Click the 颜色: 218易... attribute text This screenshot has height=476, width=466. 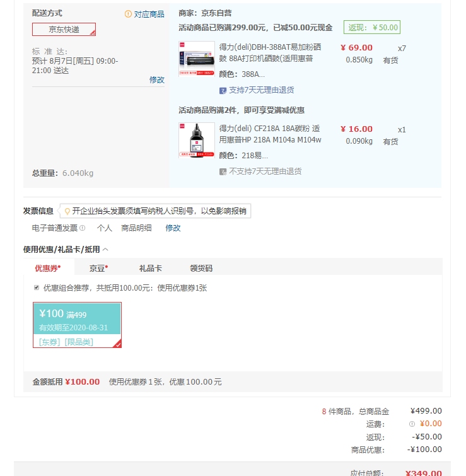tap(243, 156)
